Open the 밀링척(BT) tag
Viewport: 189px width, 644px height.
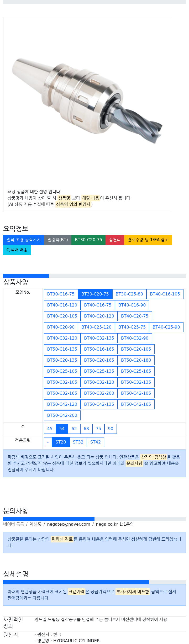pyautogui.click(x=57, y=240)
